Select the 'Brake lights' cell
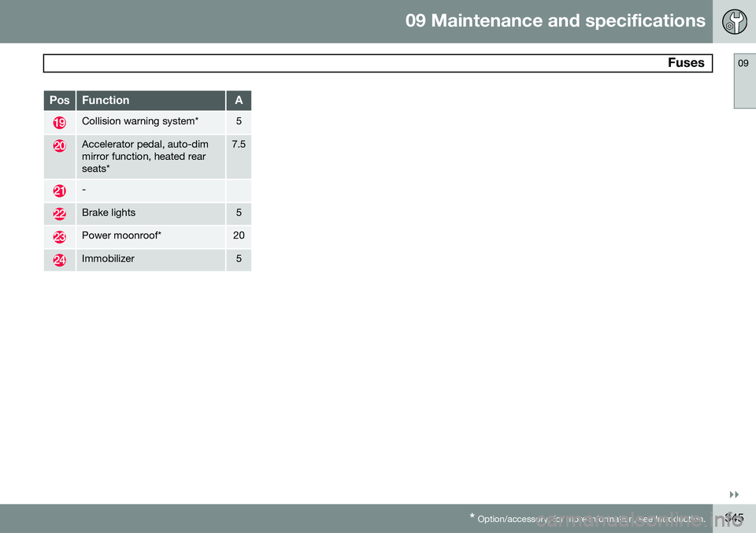This screenshot has width=756, height=533. [151, 213]
